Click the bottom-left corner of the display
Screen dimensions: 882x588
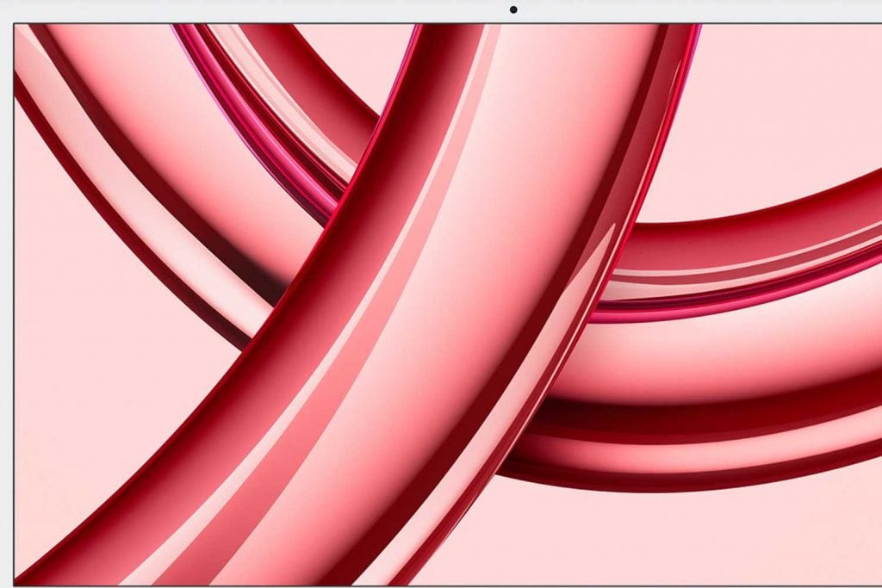click(x=15, y=585)
